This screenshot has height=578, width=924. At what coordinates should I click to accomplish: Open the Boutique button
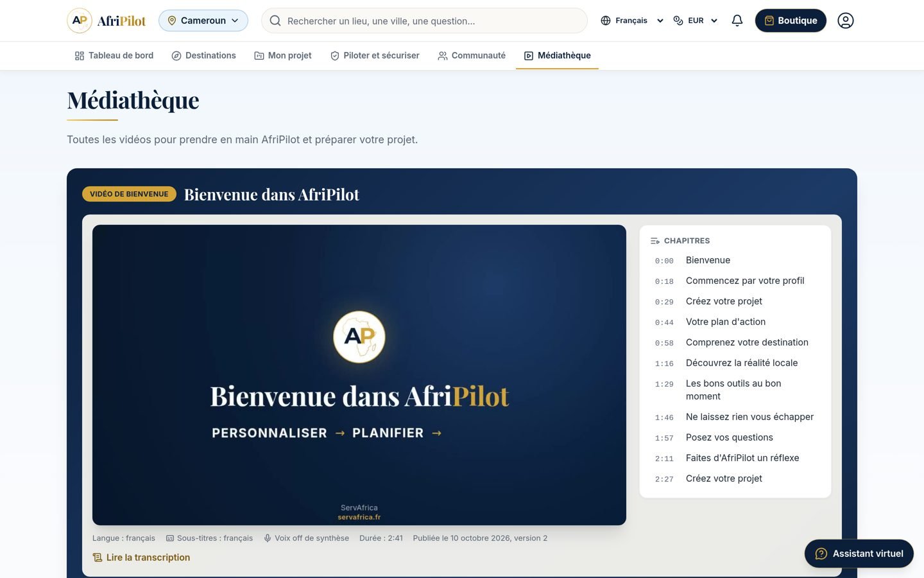(x=791, y=21)
